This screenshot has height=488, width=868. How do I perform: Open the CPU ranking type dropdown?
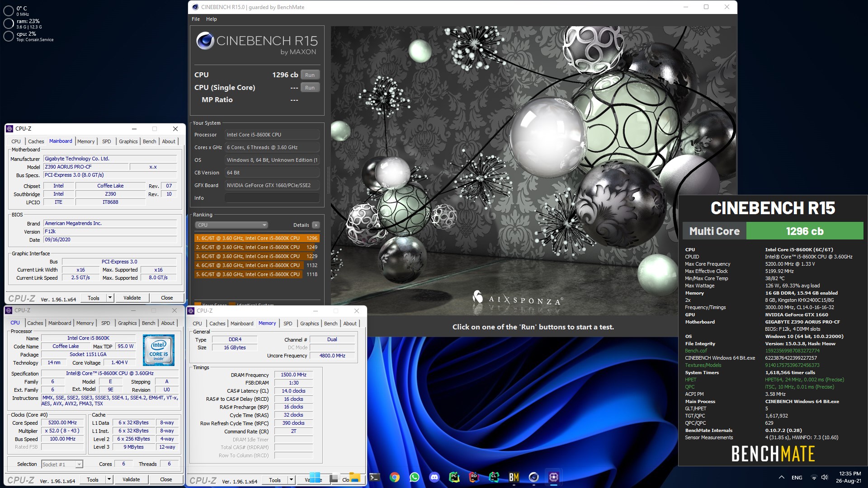tap(231, 225)
